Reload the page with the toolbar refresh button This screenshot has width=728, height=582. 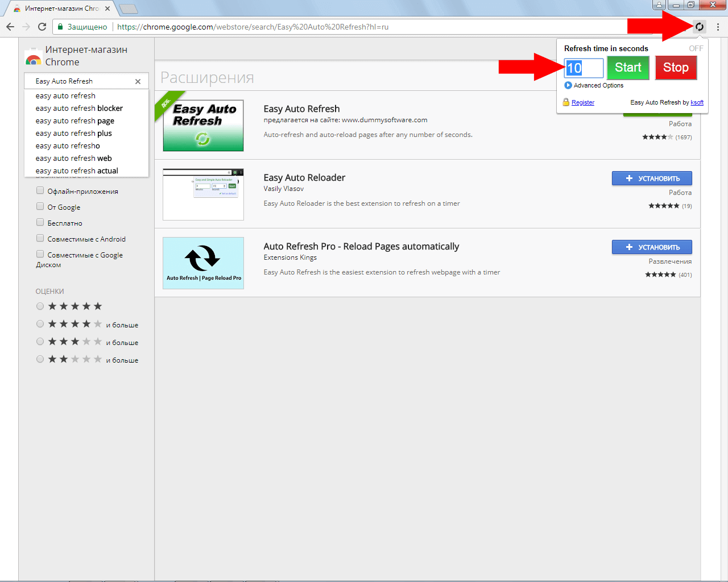(x=42, y=27)
